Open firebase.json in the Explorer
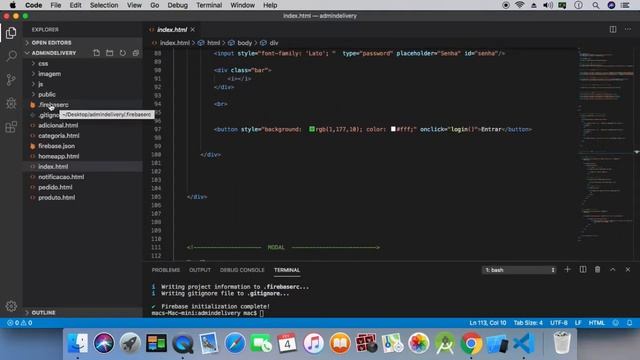This screenshot has height=360, width=640. point(56,146)
